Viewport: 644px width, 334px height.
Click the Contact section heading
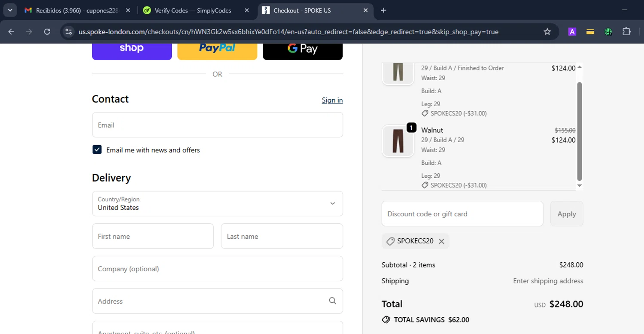pos(110,99)
